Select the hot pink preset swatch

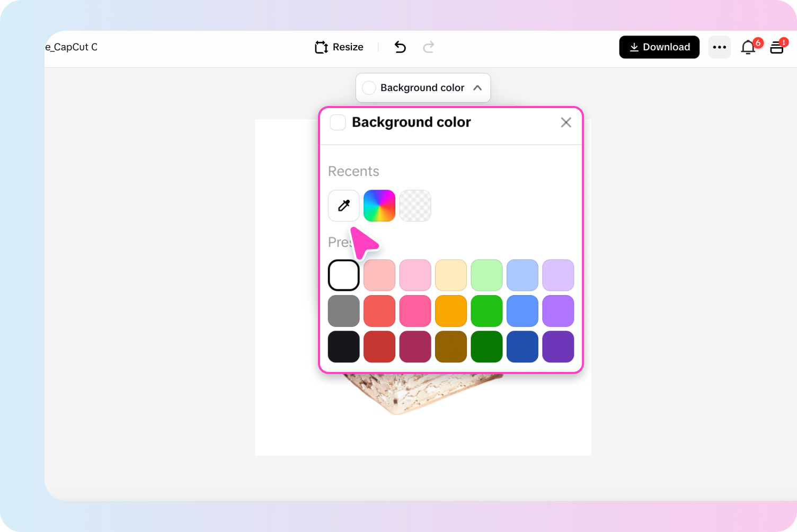point(415,311)
